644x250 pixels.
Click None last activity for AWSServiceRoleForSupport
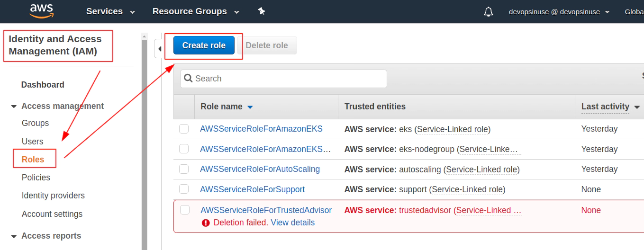click(591, 189)
